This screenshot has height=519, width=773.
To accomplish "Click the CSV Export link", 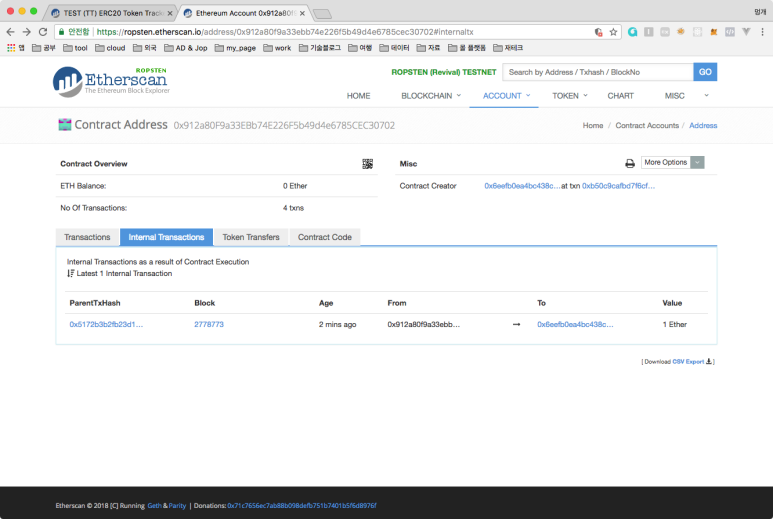I will (x=688, y=362).
